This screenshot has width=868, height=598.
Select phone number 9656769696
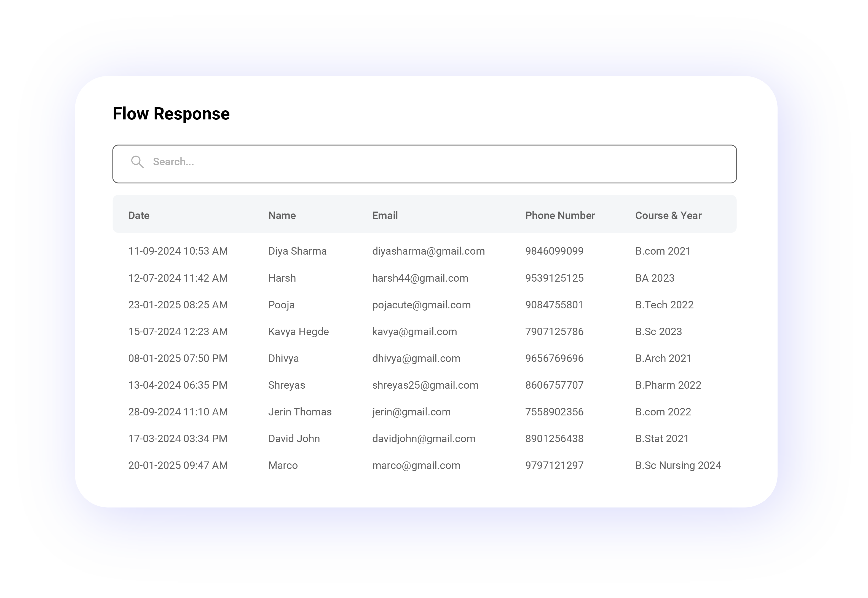tap(554, 358)
